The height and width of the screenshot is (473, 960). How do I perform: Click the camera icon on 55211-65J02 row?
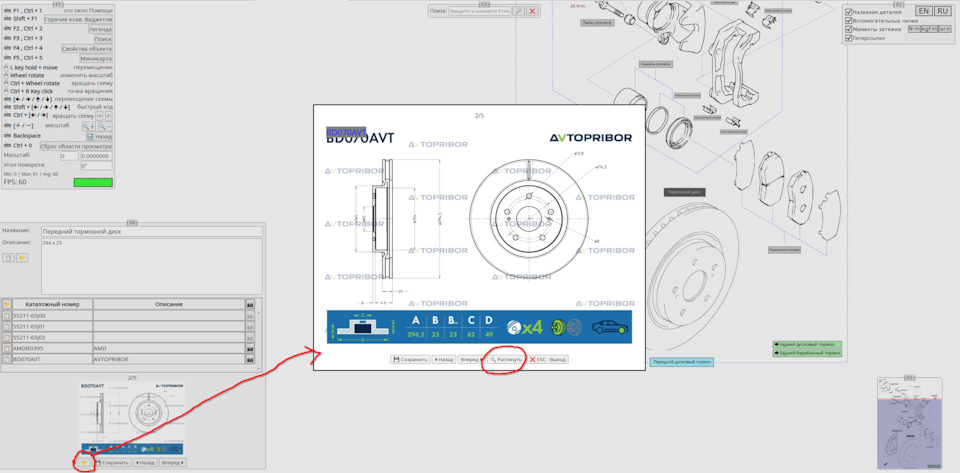pos(250,337)
